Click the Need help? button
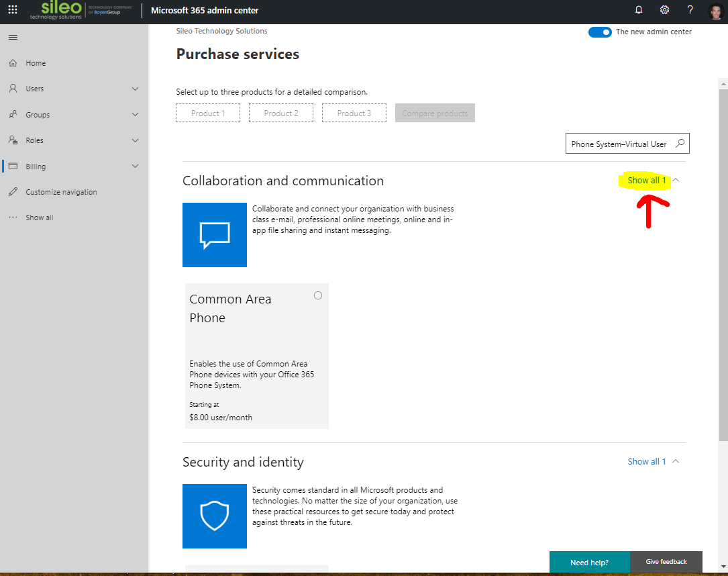Viewport: 728px width, 576px height. tap(589, 562)
